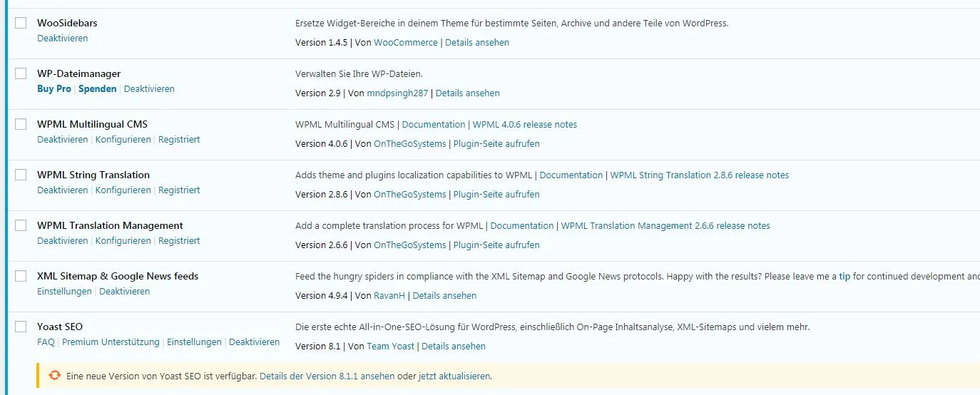Open Yoast SEO FAQ link
Screen dimensions: 980x395
pyautogui.click(x=46, y=342)
